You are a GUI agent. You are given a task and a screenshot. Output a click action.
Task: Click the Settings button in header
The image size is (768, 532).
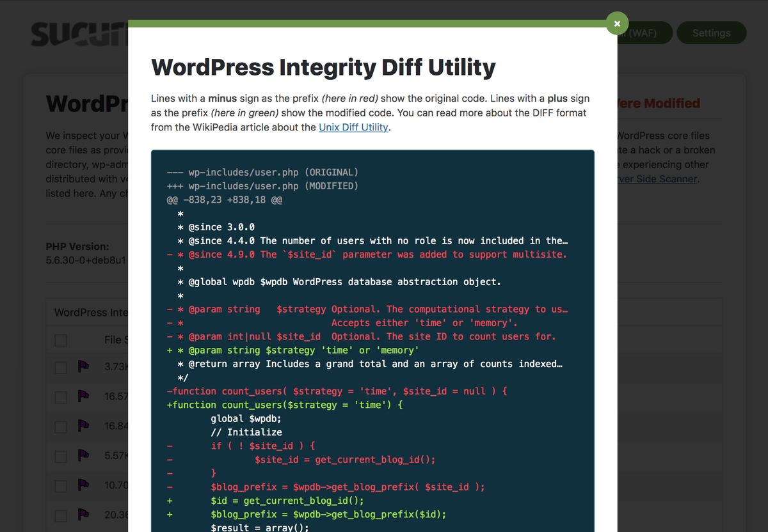coord(711,33)
